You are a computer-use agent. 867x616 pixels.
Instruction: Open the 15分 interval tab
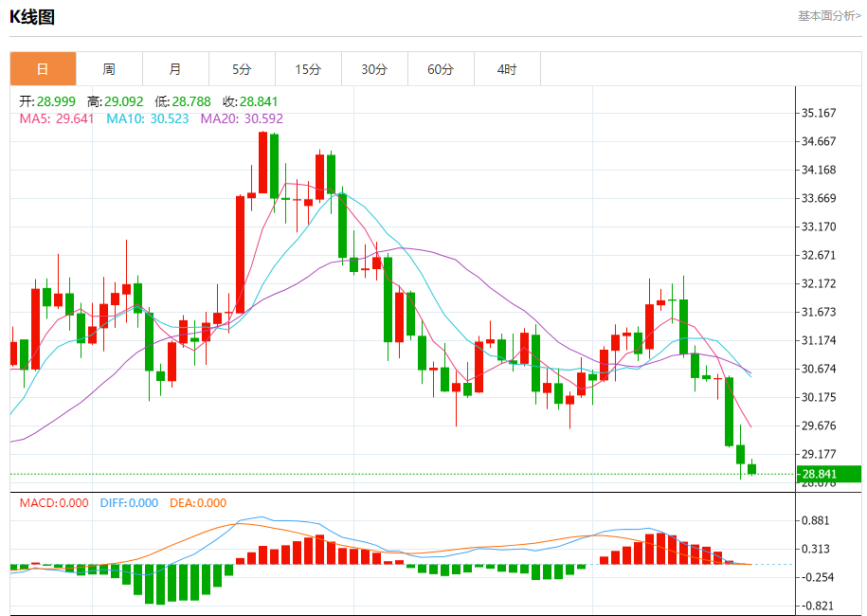coord(309,69)
